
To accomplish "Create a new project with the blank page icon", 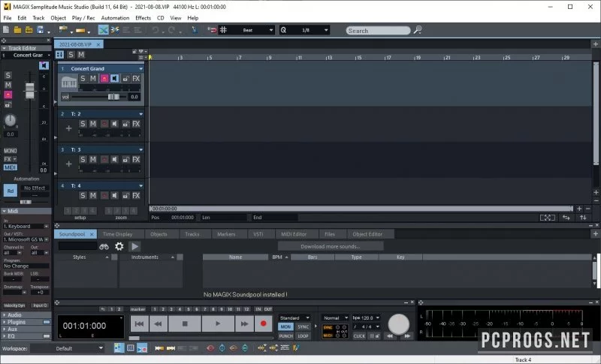I will point(6,29).
